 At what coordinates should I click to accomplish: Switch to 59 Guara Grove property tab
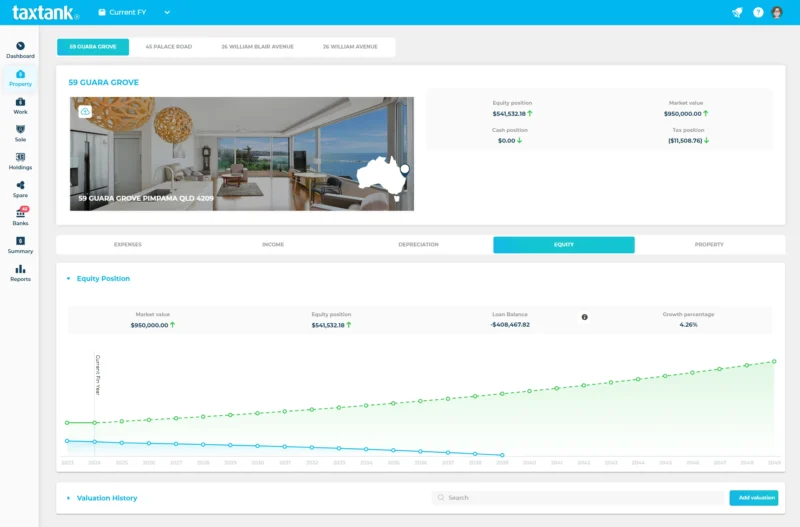(x=93, y=46)
